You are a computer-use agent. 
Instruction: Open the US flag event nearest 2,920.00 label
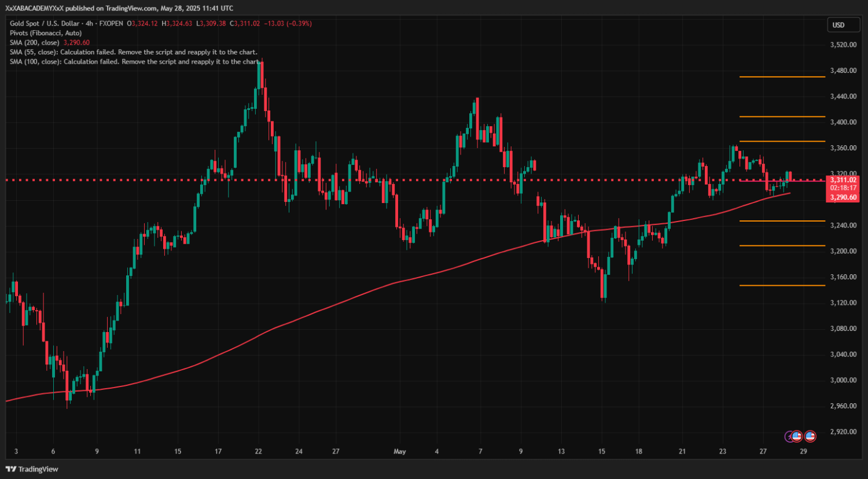tap(810, 436)
